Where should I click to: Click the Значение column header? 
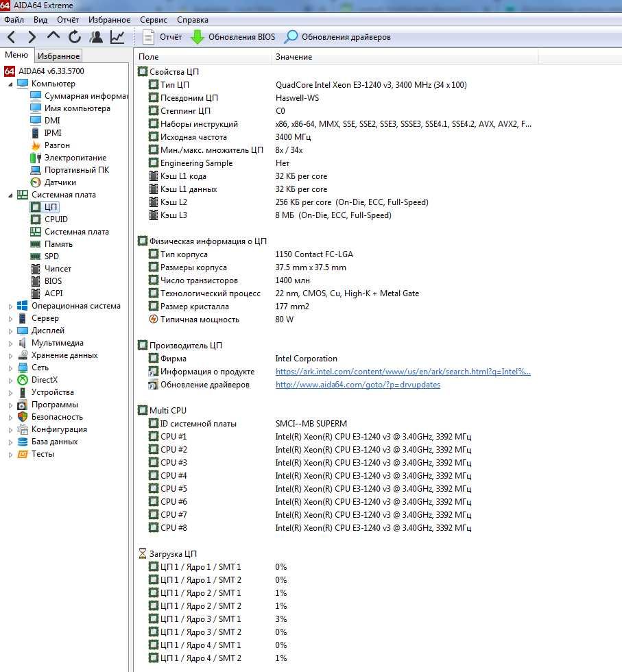click(x=405, y=56)
